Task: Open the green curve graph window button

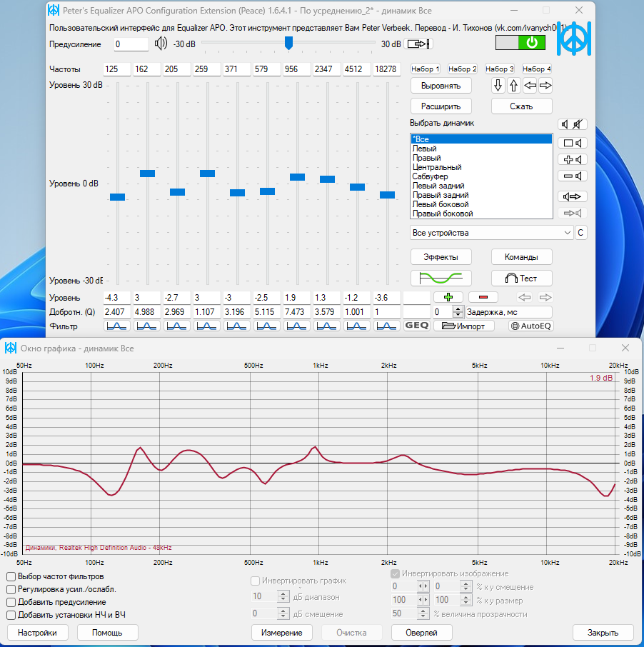Action: pos(441,278)
